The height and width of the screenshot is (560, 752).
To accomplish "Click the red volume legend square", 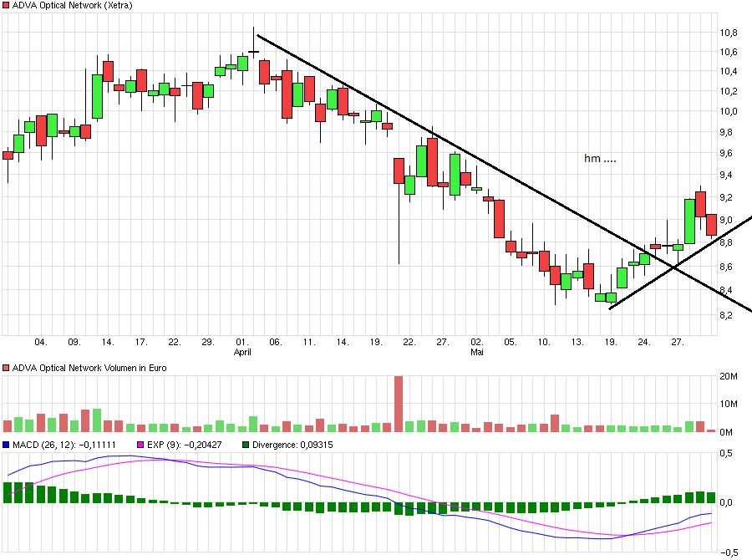I will pos(6,368).
